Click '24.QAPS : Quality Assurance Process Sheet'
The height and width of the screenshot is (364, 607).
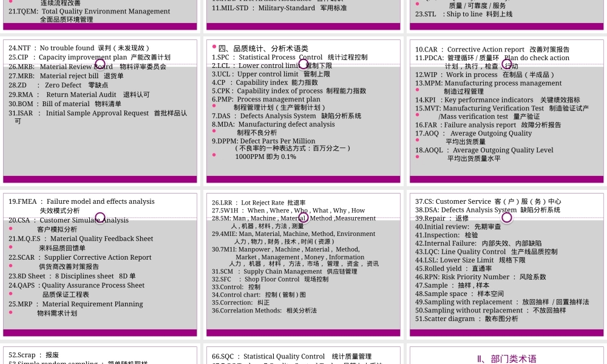point(76,285)
